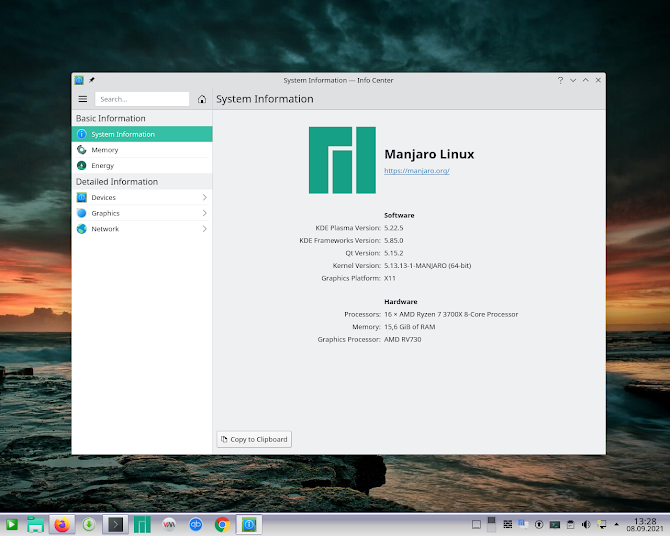Click the Network globe icon

point(82,229)
